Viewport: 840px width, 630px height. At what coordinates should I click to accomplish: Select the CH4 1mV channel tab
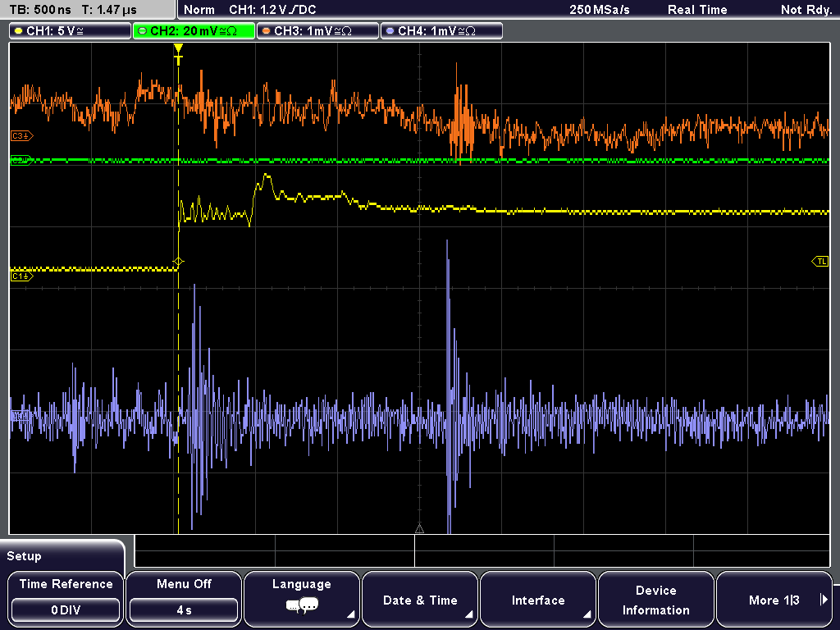click(x=441, y=31)
